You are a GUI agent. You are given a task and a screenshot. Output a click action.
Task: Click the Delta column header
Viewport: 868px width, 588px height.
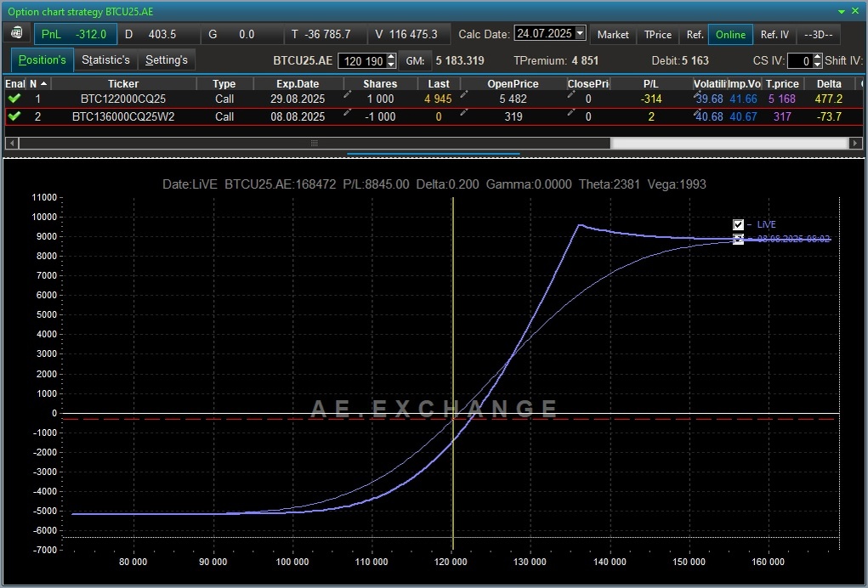pos(829,83)
